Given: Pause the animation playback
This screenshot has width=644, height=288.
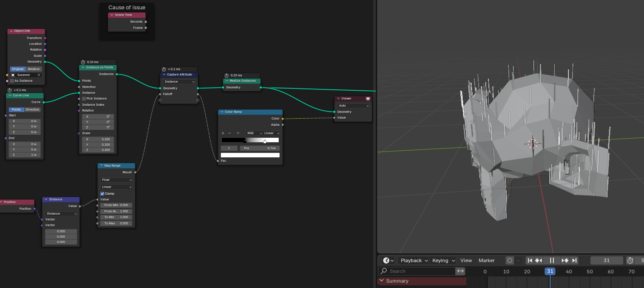Looking at the screenshot, I should click(x=552, y=260).
